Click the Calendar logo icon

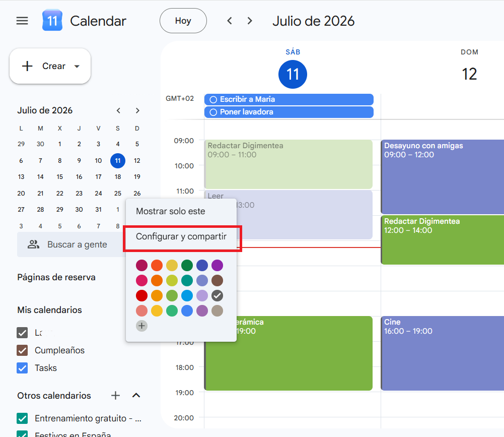point(52,21)
